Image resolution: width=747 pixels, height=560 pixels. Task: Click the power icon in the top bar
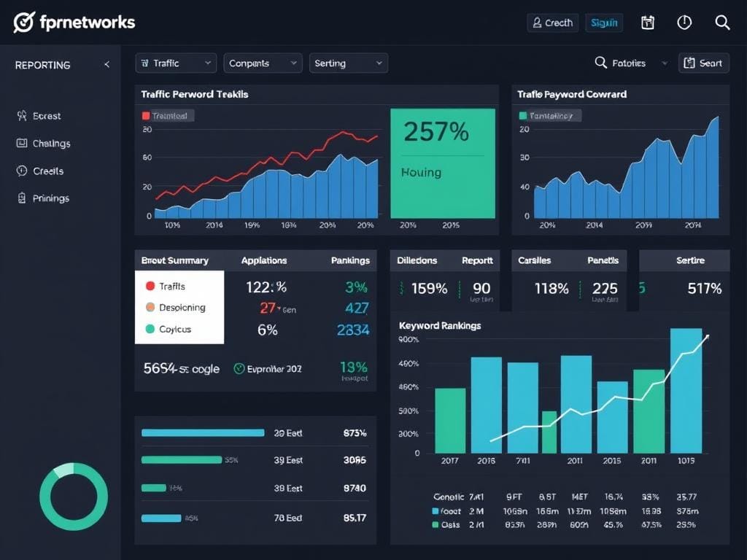pyautogui.click(x=684, y=22)
